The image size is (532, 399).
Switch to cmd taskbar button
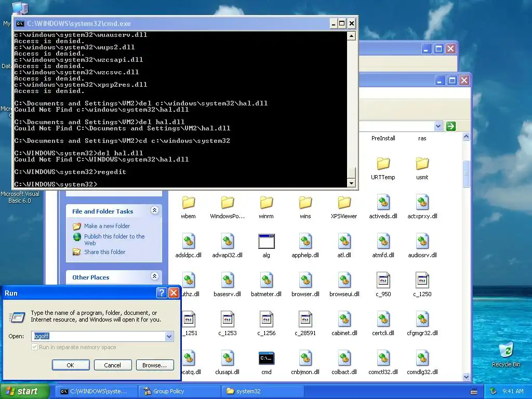coord(96,391)
